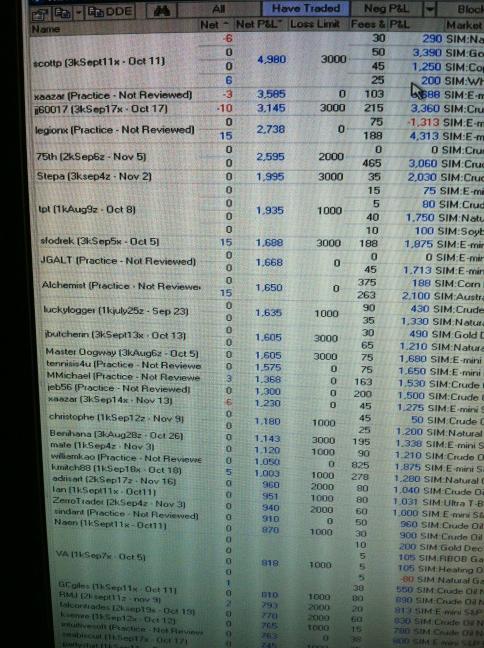Viewport: 484px width, 648px height.
Task: Click 75th's Net P&L value 2,595
Action: pos(270,157)
